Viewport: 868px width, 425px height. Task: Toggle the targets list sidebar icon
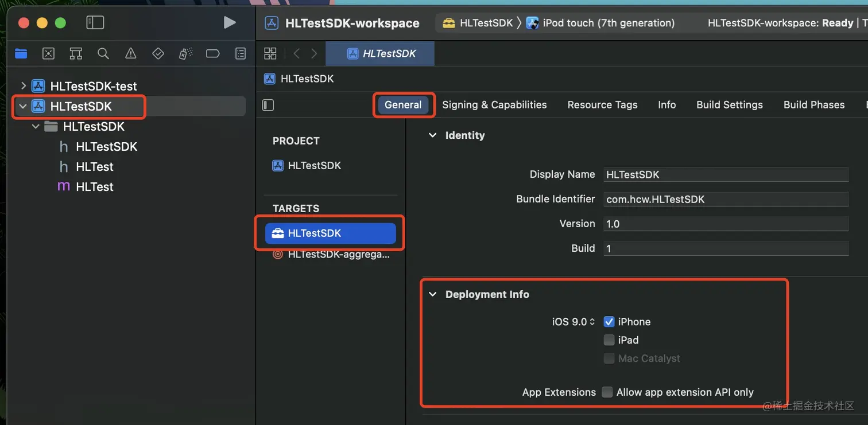point(268,105)
